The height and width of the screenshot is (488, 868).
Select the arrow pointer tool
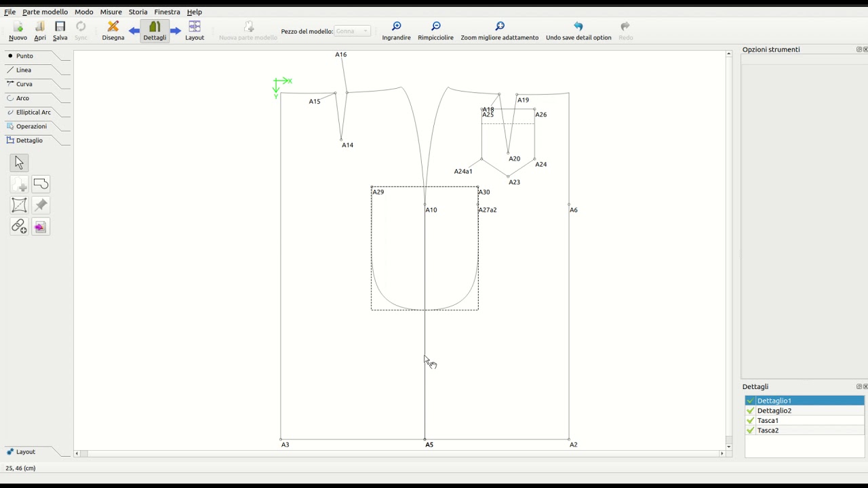point(19,163)
